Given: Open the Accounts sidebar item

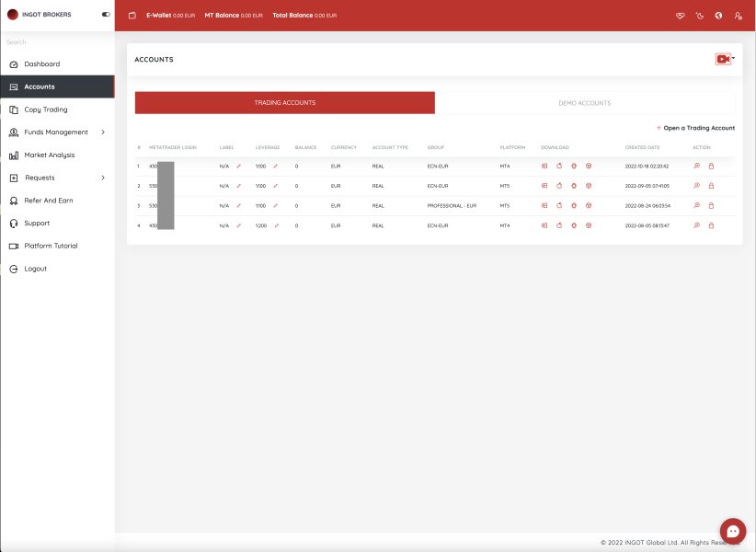Looking at the screenshot, I should pyautogui.click(x=57, y=86).
